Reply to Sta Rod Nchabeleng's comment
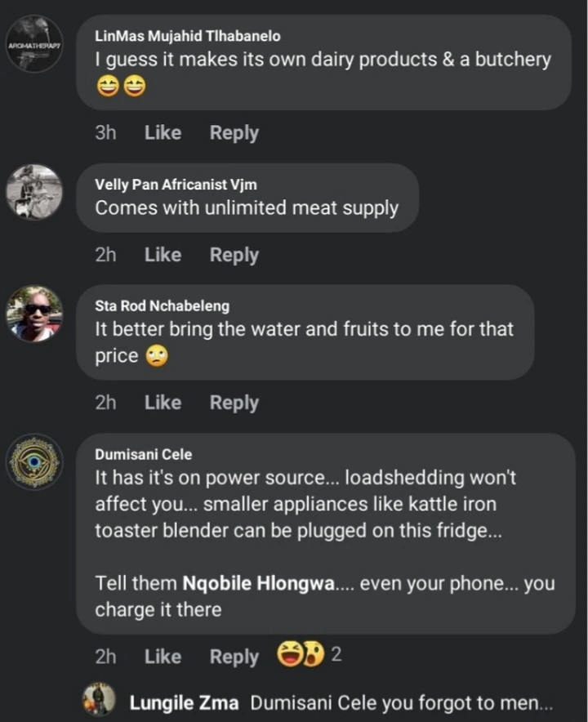588x722 pixels. pyautogui.click(x=234, y=403)
